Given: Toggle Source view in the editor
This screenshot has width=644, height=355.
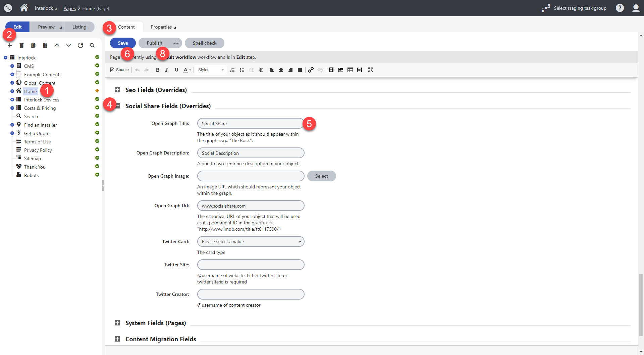Looking at the screenshot, I should click(x=120, y=70).
